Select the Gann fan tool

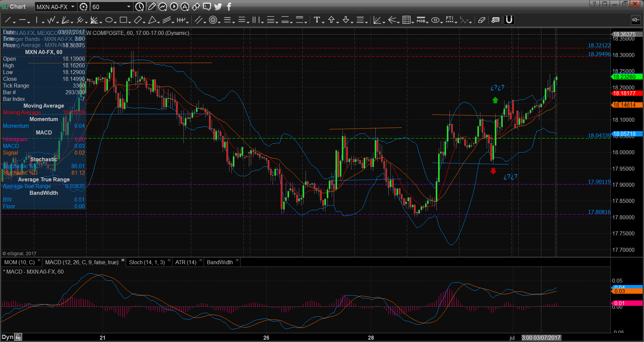(94, 20)
